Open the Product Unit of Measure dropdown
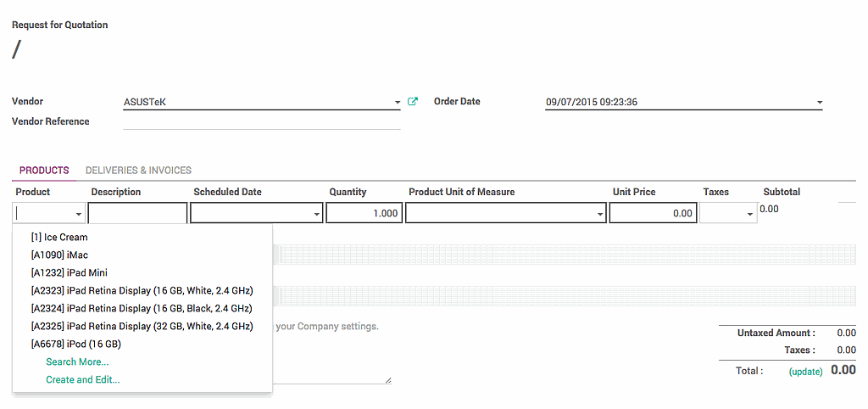 600,214
